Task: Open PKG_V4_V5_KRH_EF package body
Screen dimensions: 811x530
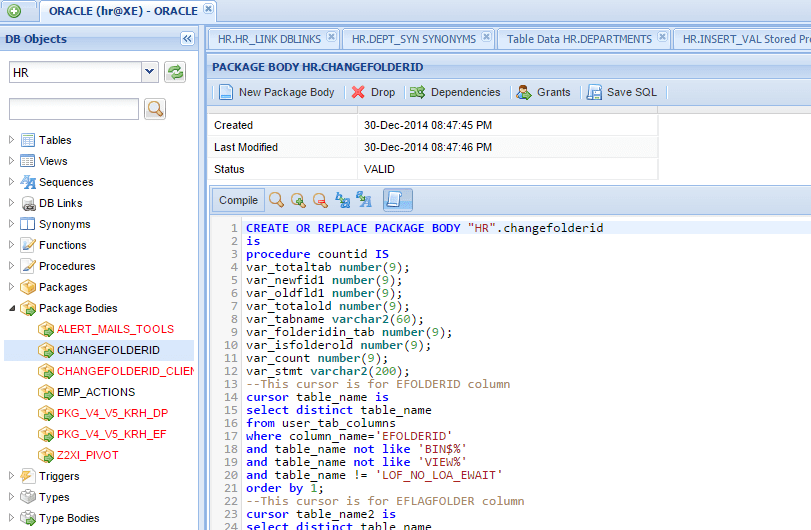Action: (x=111, y=434)
